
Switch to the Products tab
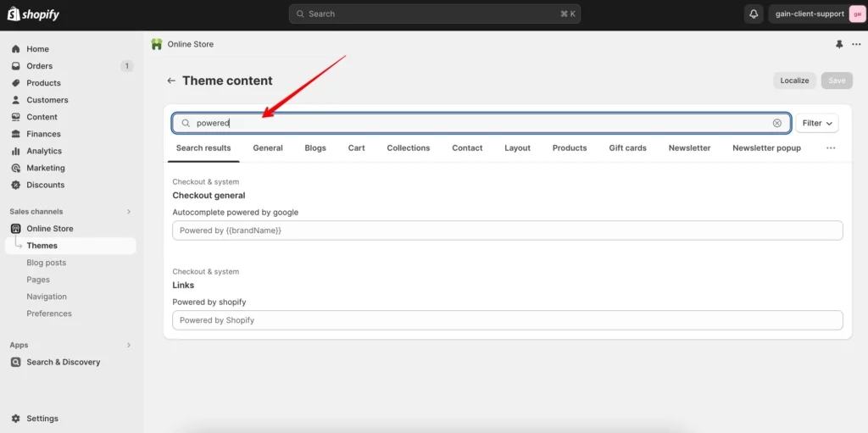click(570, 147)
